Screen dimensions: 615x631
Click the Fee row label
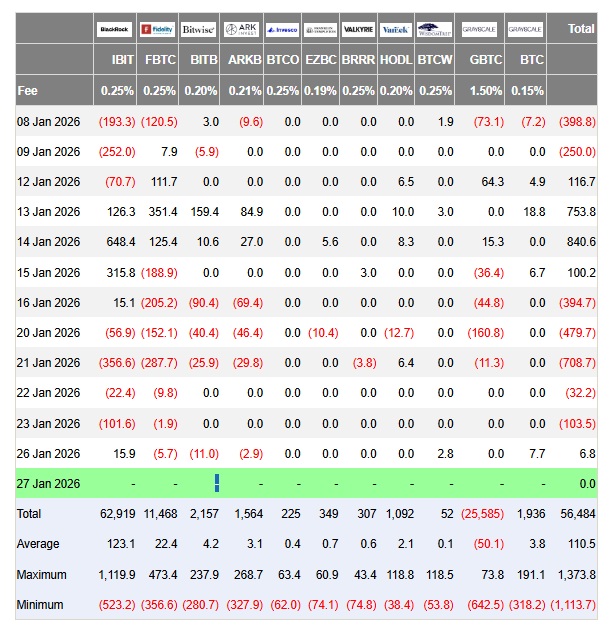(x=28, y=90)
